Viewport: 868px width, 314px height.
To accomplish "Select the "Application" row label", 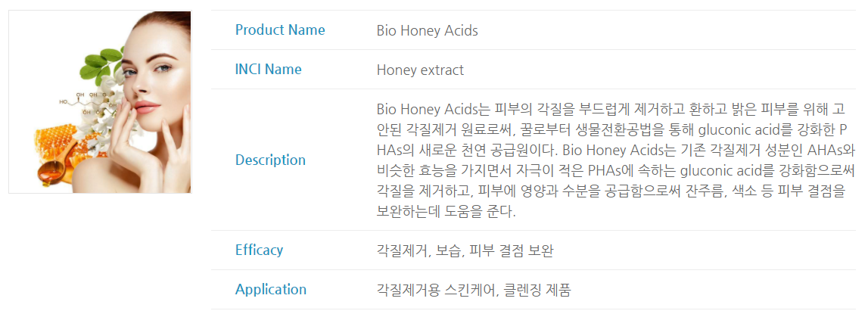I will click(271, 289).
